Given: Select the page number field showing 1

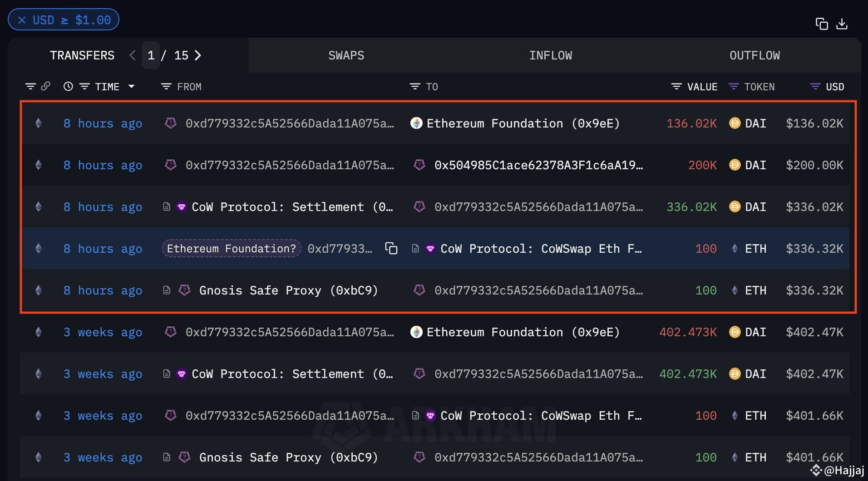Looking at the screenshot, I should pos(151,55).
